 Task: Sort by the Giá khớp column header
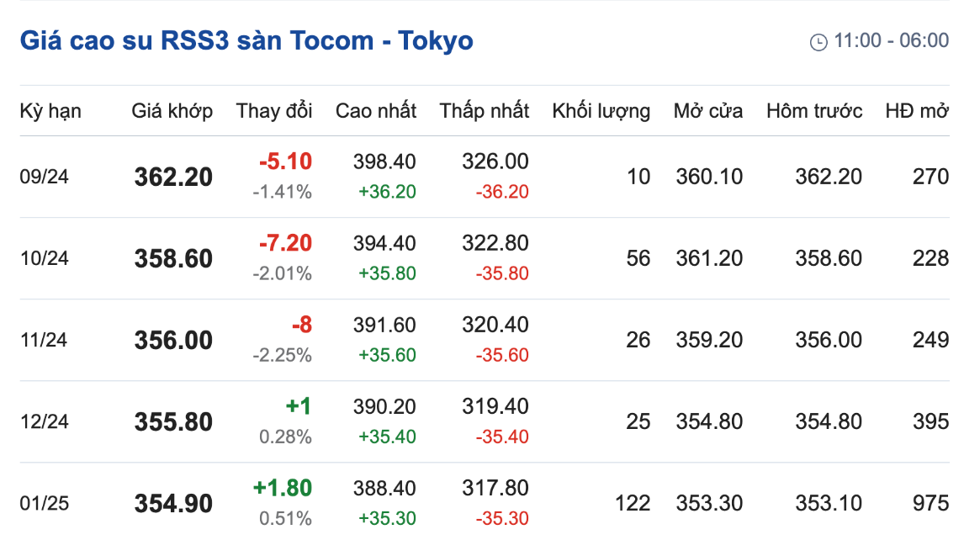(x=172, y=111)
